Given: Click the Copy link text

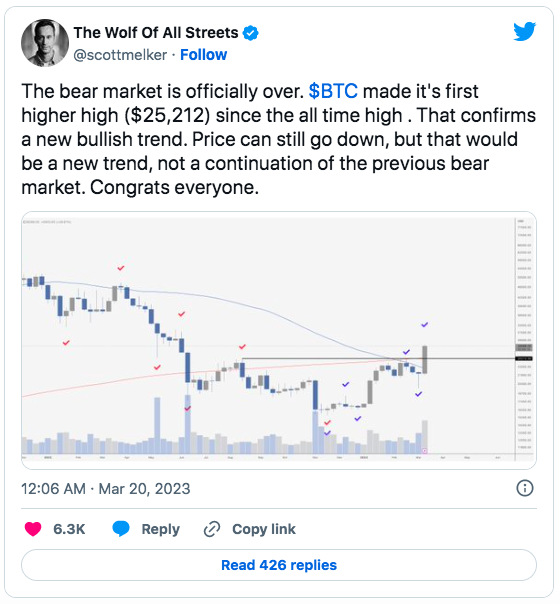Looking at the screenshot, I should (x=264, y=529).
